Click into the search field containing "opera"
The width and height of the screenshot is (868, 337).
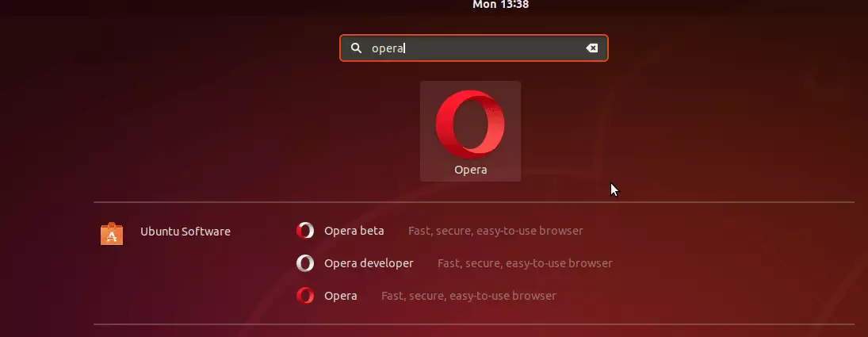474,48
